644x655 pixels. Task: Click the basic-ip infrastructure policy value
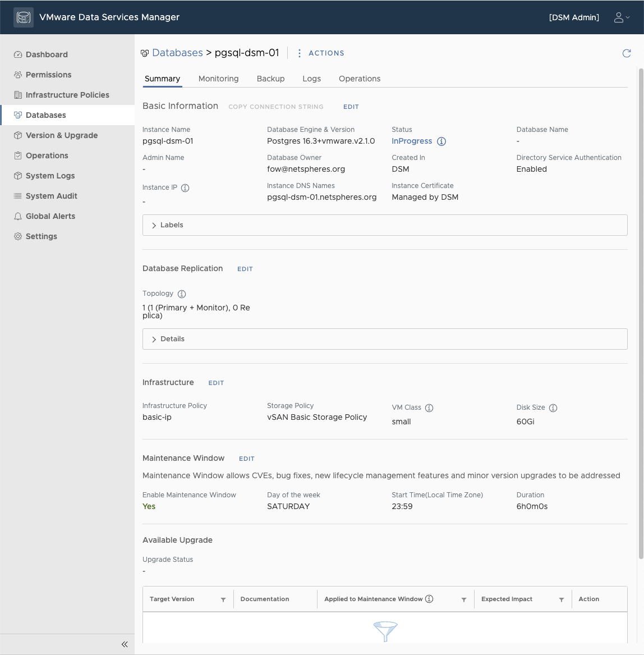pos(157,418)
